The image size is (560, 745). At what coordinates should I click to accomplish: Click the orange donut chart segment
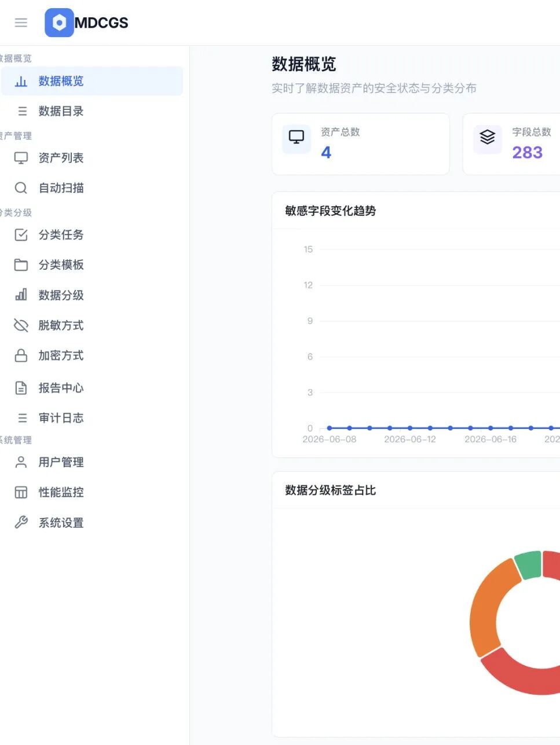[x=493, y=608]
